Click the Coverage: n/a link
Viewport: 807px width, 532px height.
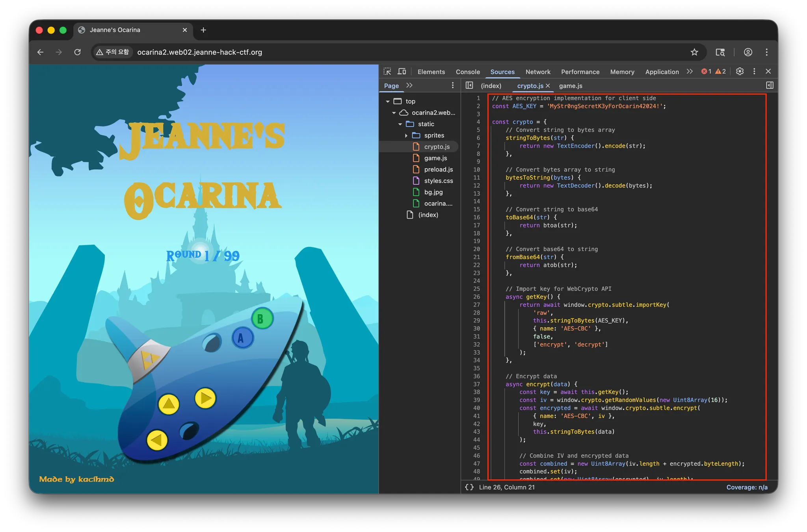(x=747, y=487)
